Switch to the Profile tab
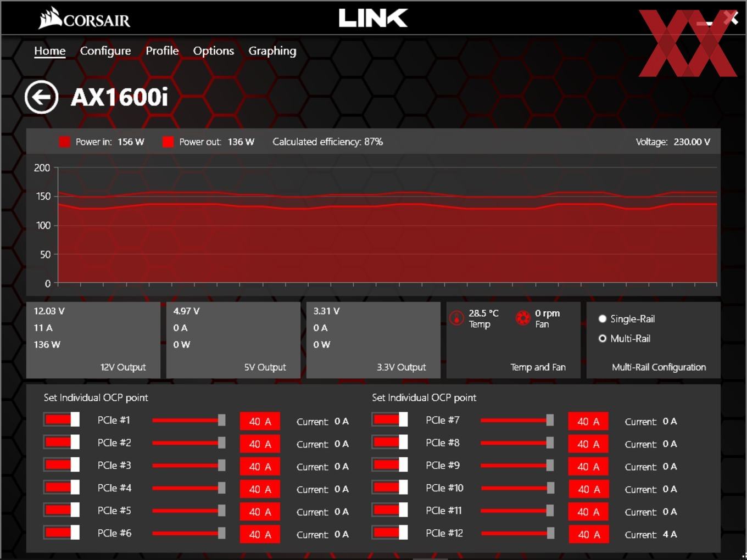Image resolution: width=747 pixels, height=560 pixels. click(162, 51)
